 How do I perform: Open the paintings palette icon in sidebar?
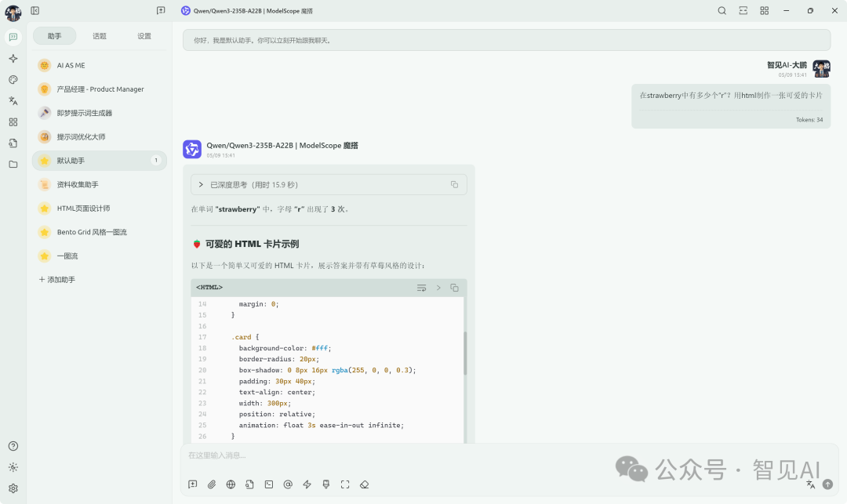point(13,79)
